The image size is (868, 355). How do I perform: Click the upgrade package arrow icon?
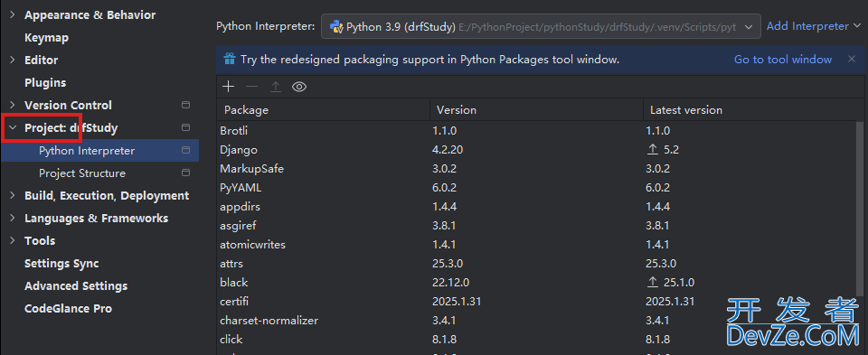(276, 87)
